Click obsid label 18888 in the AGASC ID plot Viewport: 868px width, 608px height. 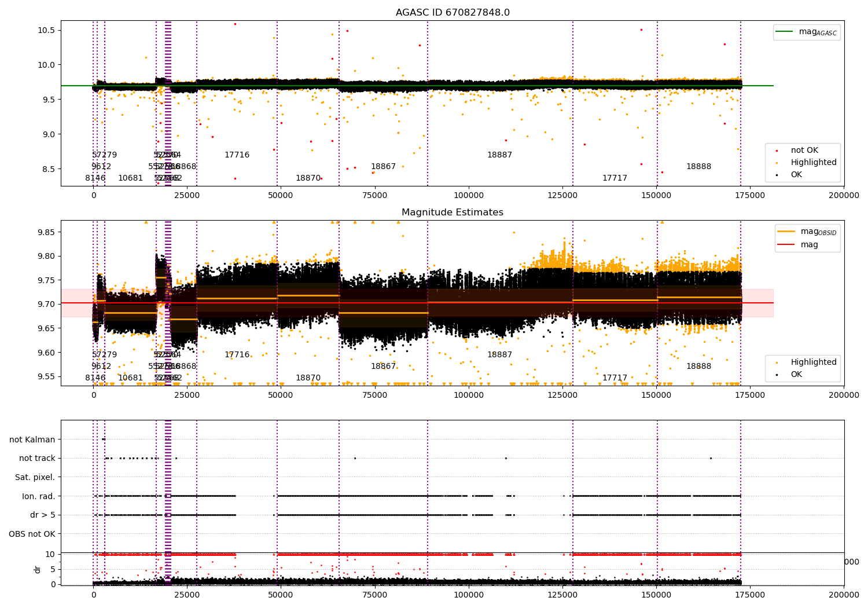pyautogui.click(x=699, y=167)
